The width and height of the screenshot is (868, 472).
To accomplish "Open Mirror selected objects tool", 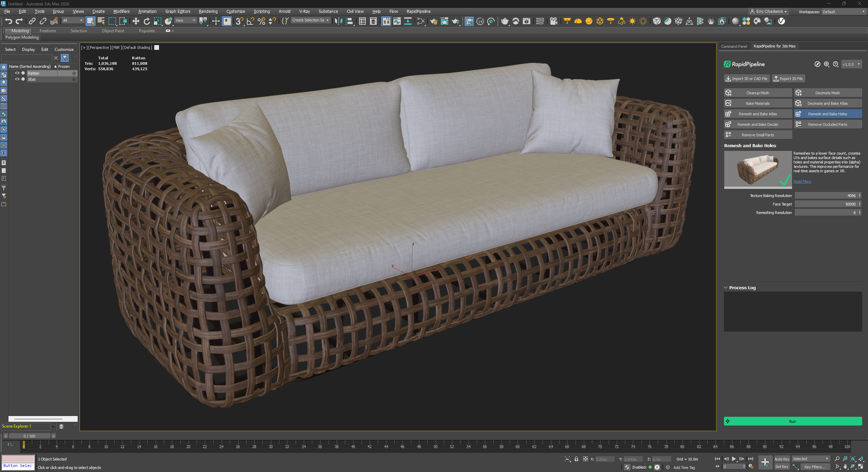I will 338,21.
